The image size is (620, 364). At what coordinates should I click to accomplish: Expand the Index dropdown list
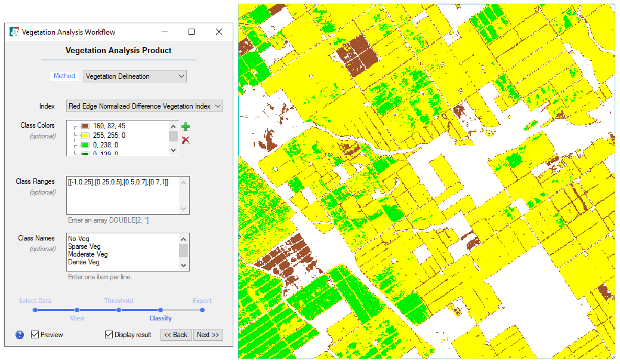144,106
